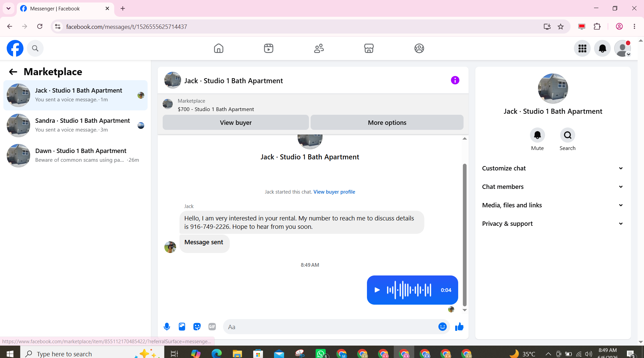Select the Jack Studio 1 Bath Apartment conversation
Image resolution: width=644 pixels, height=358 pixels.
[x=75, y=95]
